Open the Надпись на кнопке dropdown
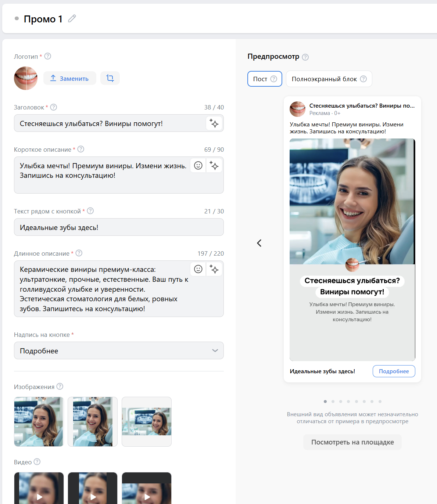The image size is (437, 504). pyautogui.click(x=119, y=350)
